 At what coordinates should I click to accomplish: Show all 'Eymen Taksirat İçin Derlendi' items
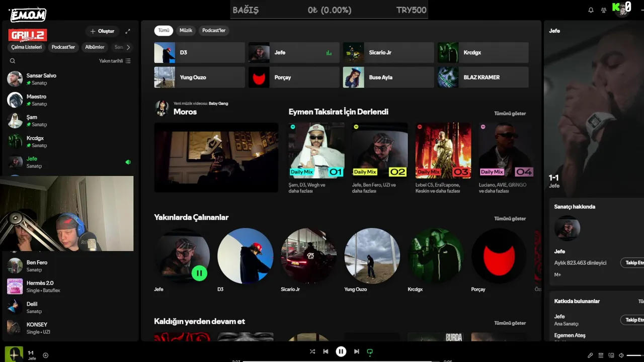click(510, 114)
